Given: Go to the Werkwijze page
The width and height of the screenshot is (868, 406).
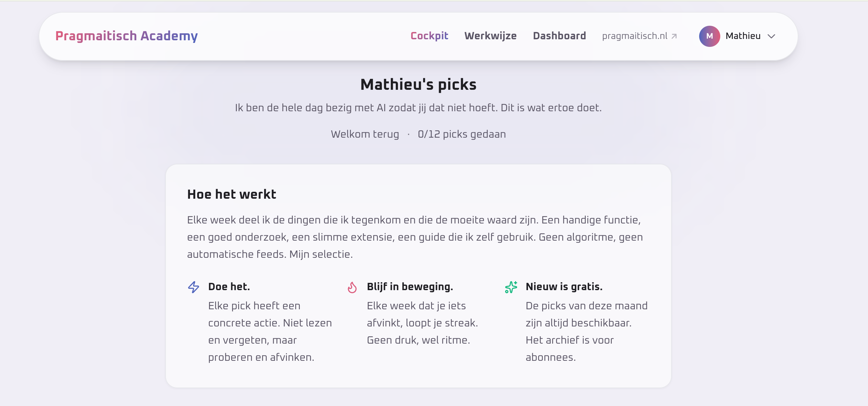Looking at the screenshot, I should 490,36.
